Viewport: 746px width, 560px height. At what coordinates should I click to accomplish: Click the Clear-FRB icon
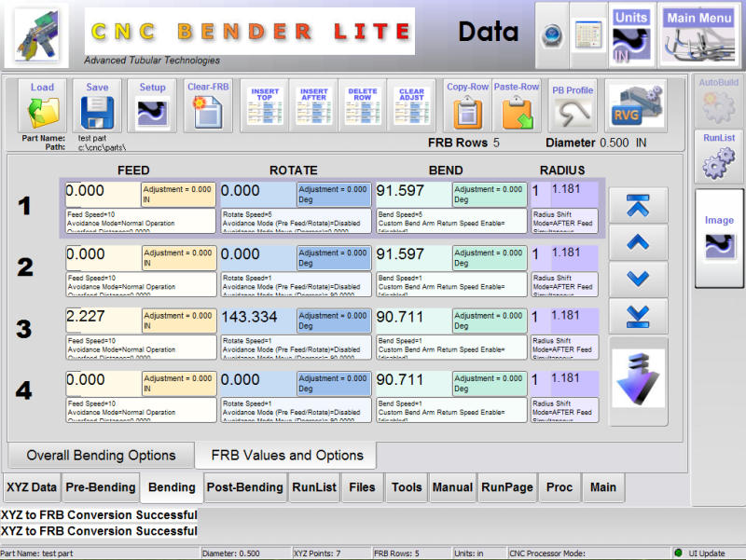click(208, 105)
